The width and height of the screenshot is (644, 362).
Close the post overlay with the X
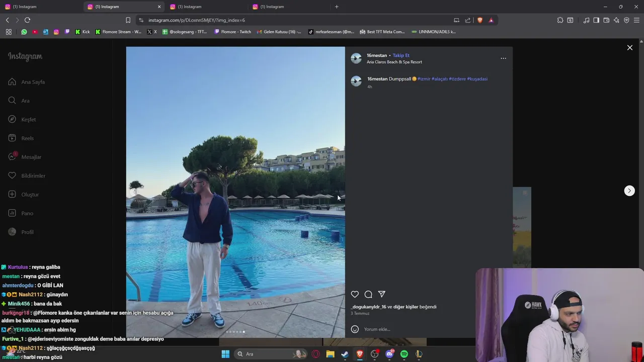tap(629, 48)
